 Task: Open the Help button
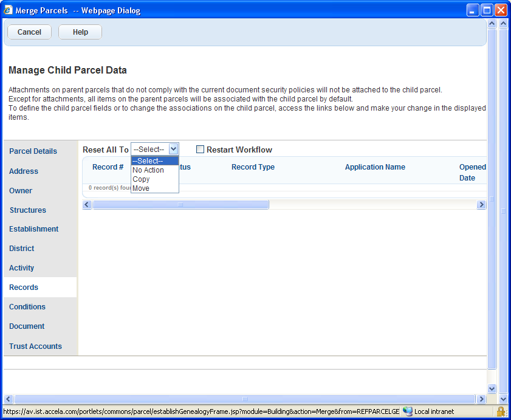[80, 32]
